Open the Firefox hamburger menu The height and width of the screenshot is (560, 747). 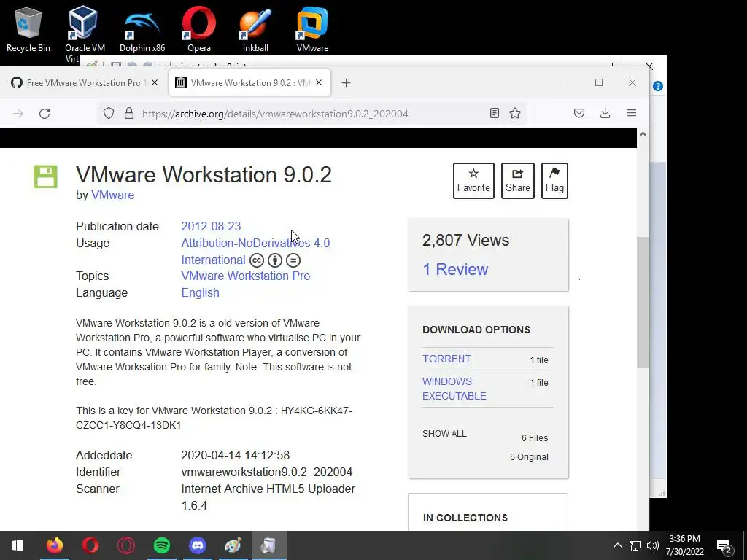632,113
